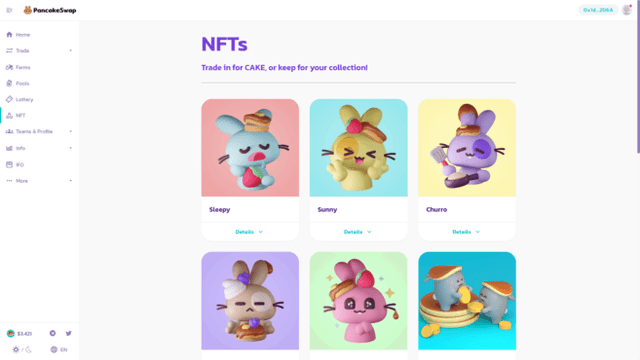Change language via EN globe
Screen dimensions: 640x360
point(59,350)
